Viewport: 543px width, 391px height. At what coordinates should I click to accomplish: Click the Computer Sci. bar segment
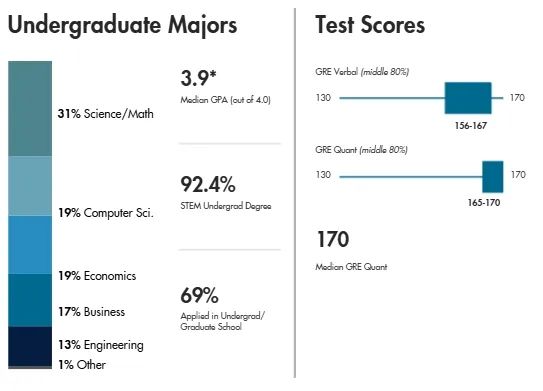(x=30, y=186)
